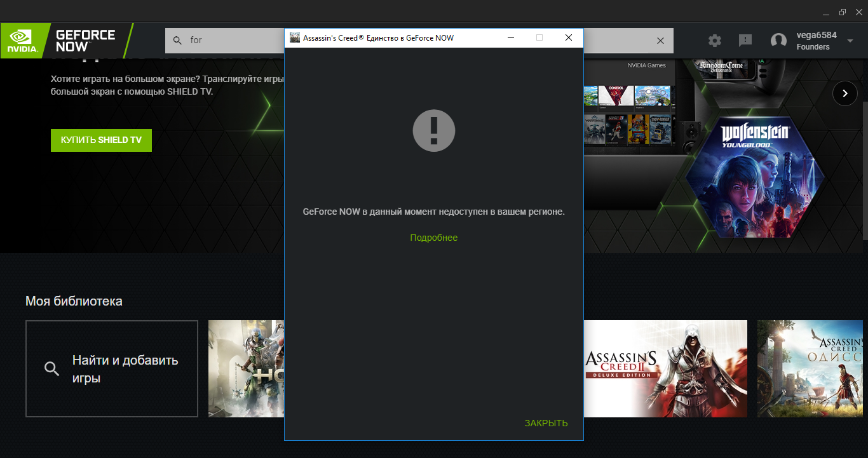Open the settings gear icon
The height and width of the screenshot is (458, 868).
[715, 41]
